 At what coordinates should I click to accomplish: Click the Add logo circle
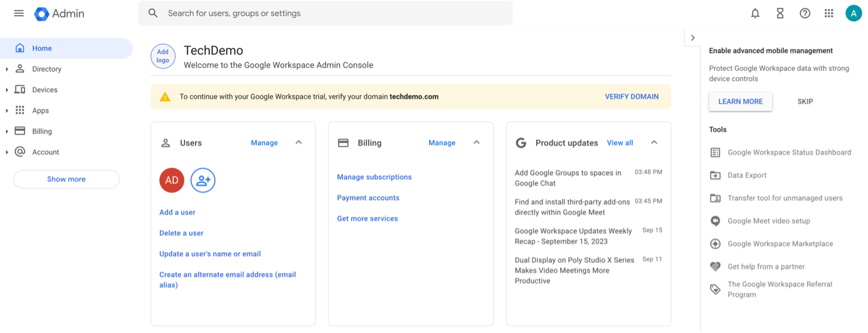click(162, 56)
